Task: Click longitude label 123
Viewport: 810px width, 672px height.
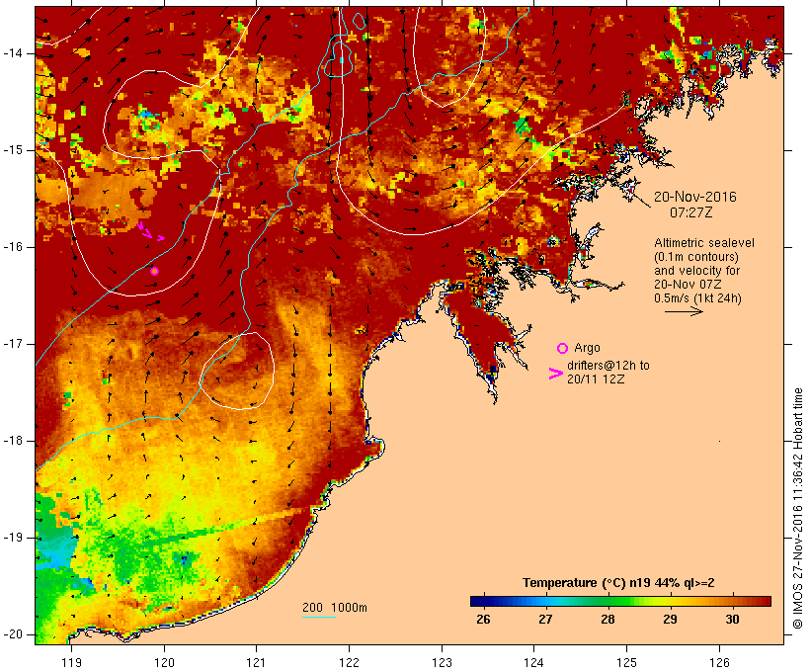Action: coord(442,662)
